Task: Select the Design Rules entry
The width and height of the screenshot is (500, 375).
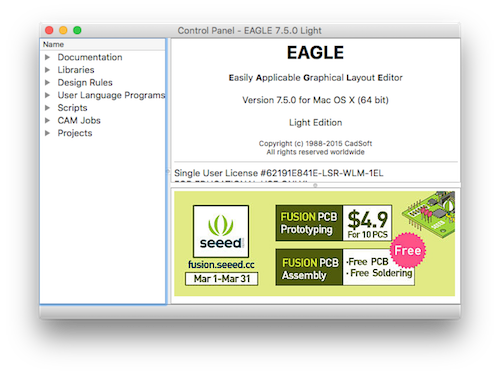Action: pos(85,83)
